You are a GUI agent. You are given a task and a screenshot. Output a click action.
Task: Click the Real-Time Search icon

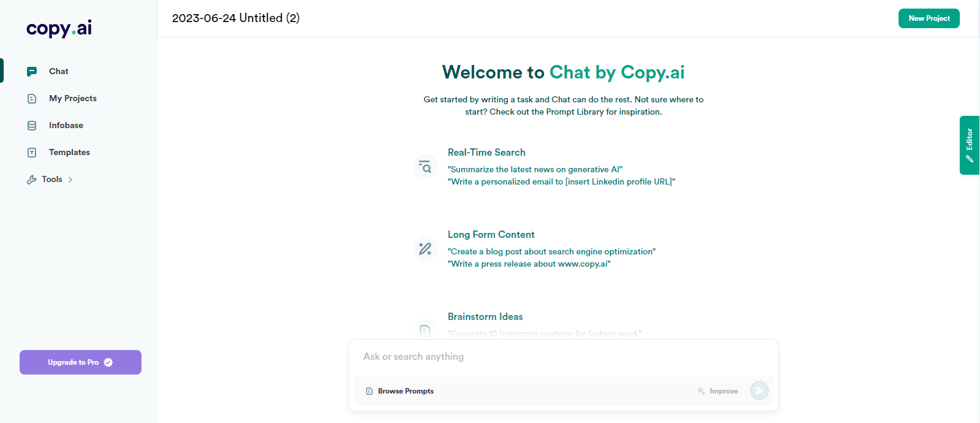425,167
